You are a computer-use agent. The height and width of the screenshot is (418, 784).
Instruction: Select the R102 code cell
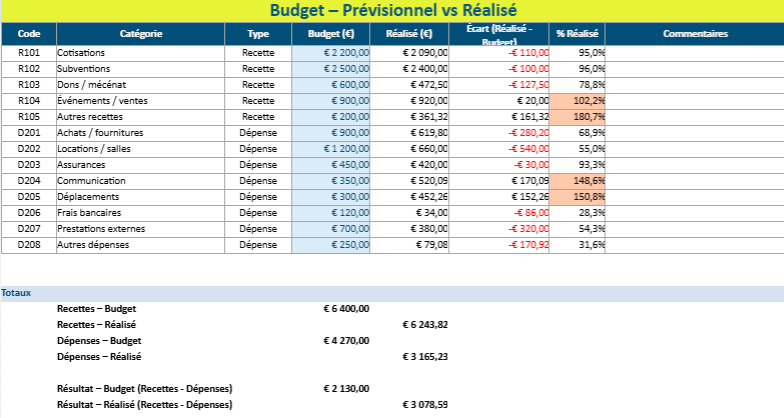pos(28,68)
